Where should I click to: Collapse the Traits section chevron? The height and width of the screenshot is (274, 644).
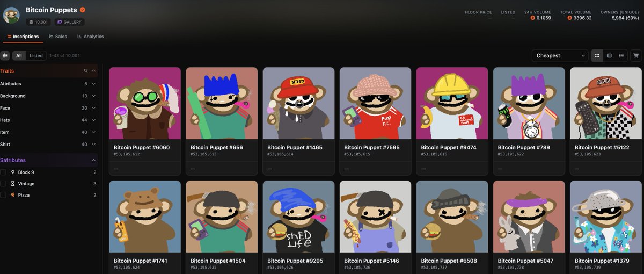tap(94, 71)
